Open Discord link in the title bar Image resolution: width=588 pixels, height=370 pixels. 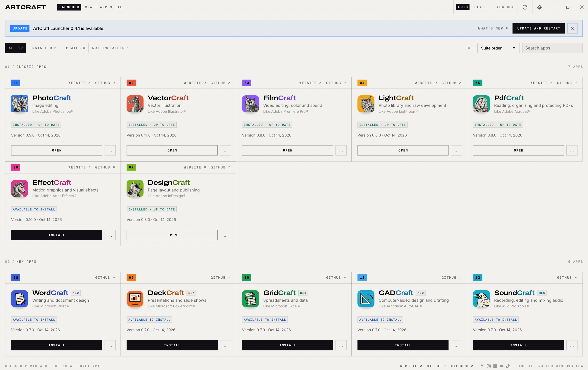pos(504,7)
